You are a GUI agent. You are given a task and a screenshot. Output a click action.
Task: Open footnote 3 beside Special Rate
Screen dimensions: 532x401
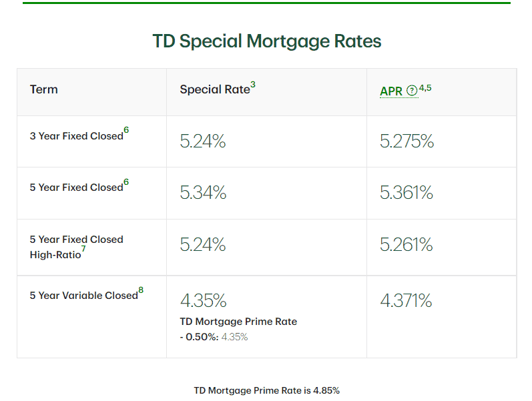253,85
